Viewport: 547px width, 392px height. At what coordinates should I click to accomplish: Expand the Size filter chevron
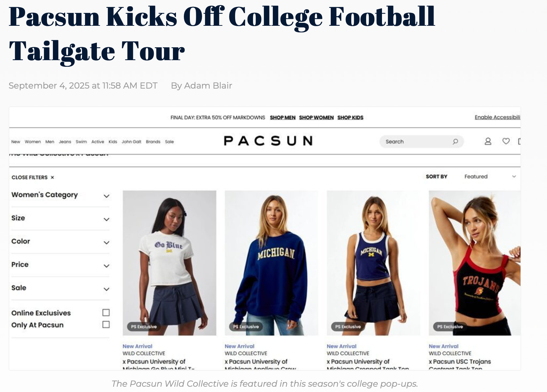coord(106,219)
